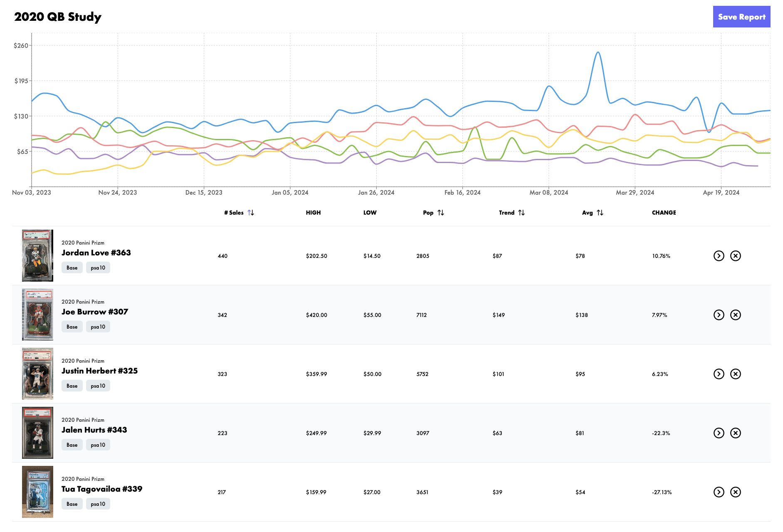Open Justin Herbert details arrow icon

pyautogui.click(x=719, y=374)
